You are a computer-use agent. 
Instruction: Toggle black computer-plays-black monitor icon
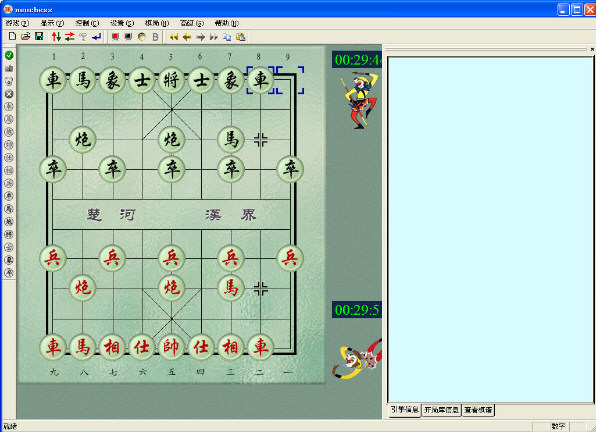pyautogui.click(x=128, y=36)
